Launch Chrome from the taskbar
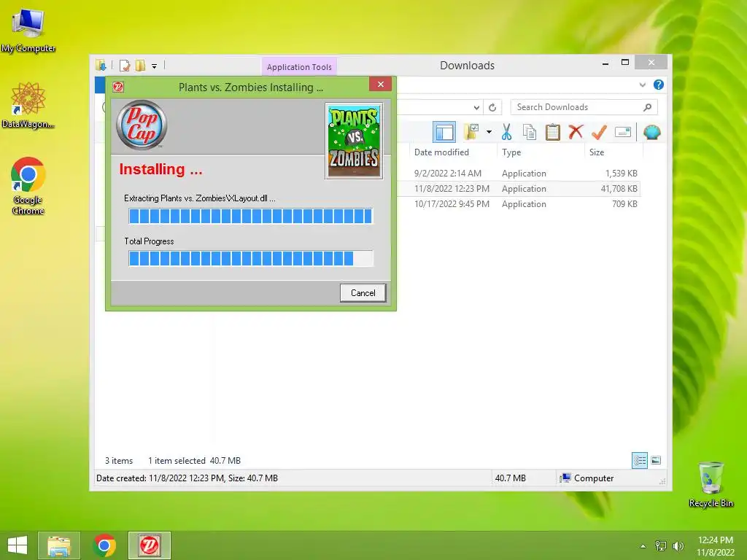Screen dimensions: 747x560 (104, 545)
